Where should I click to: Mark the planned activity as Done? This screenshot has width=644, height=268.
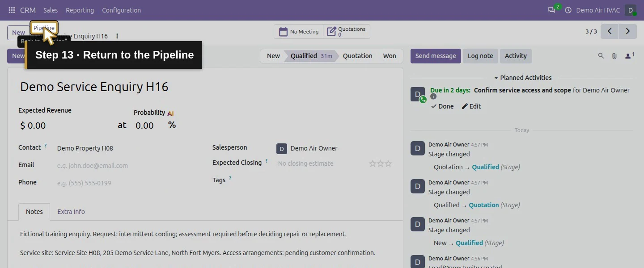tap(442, 106)
